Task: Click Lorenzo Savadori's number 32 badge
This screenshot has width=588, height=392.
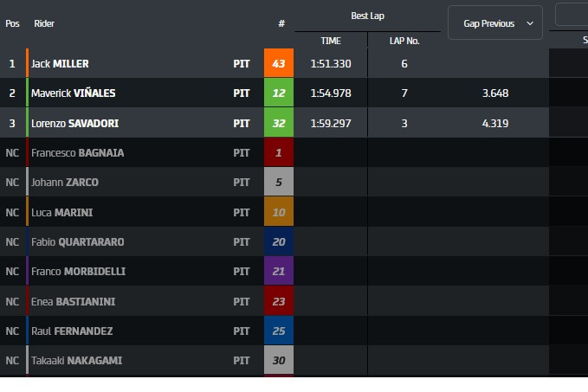Action: 279,123
